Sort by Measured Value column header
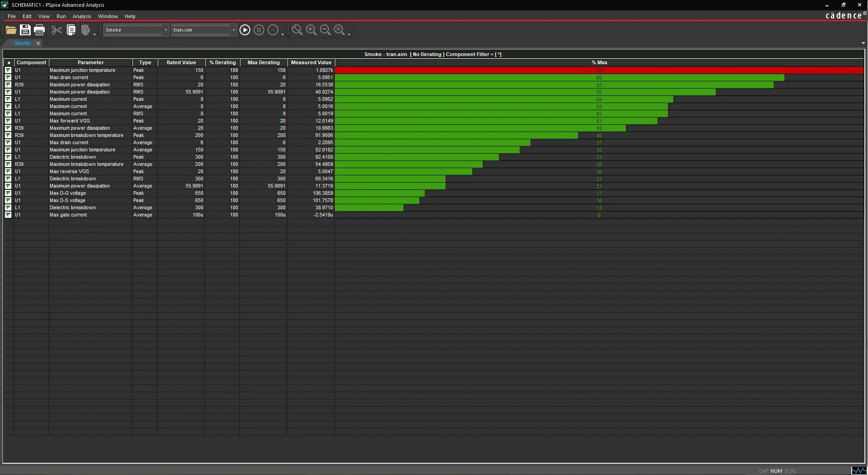Screen dimensions: 868x475 tap(311, 62)
